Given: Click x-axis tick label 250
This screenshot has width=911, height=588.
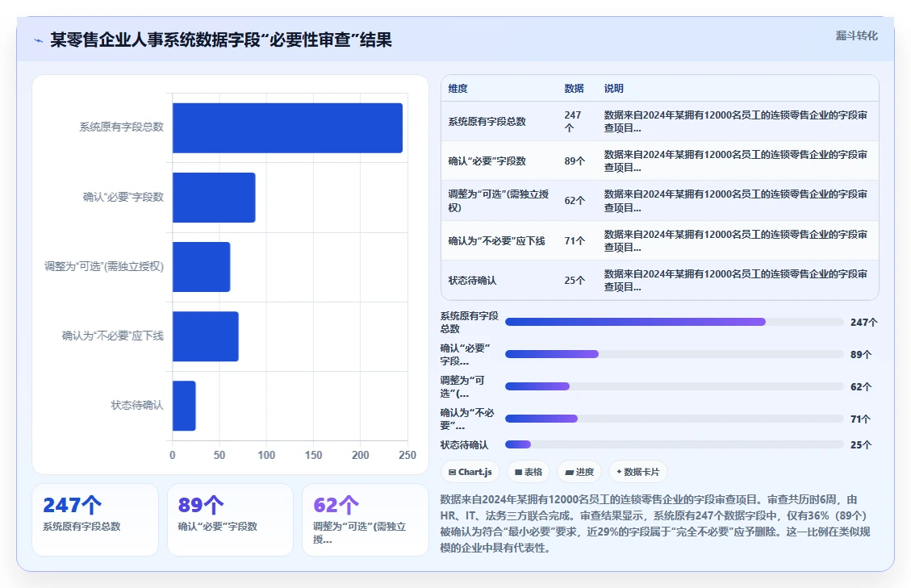Looking at the screenshot, I should click(407, 455).
